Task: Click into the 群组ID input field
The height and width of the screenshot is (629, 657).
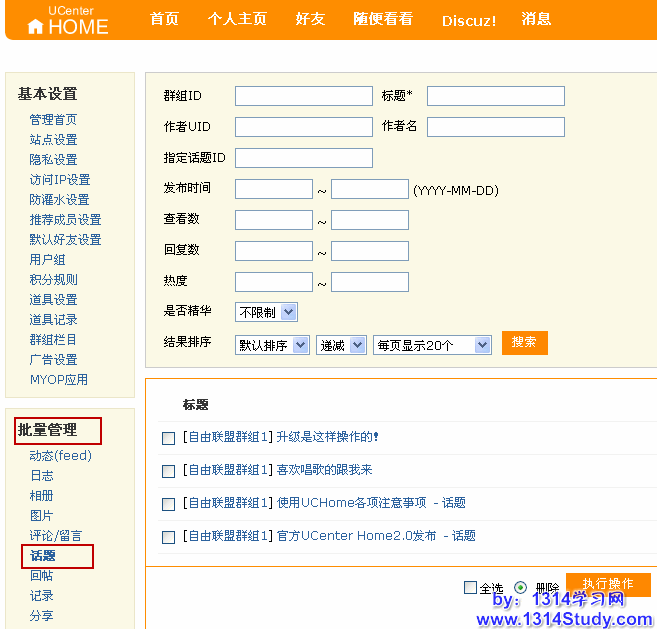Action: pos(303,96)
